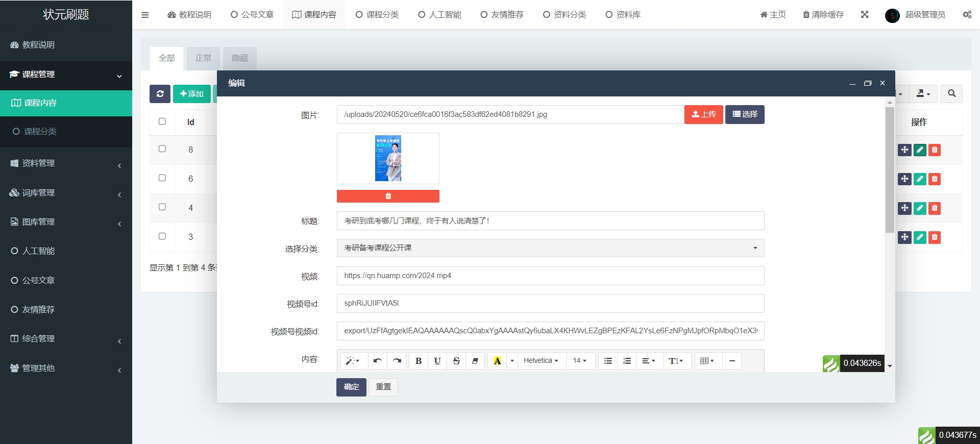The width and height of the screenshot is (980, 444).
Task: Click the red trash icon for row 6
Action: 935,179
